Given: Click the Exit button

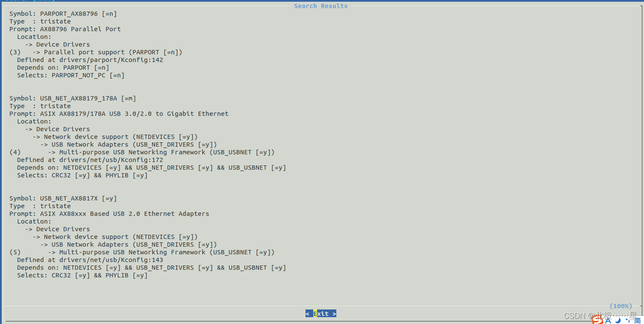Looking at the screenshot, I should (321, 314).
